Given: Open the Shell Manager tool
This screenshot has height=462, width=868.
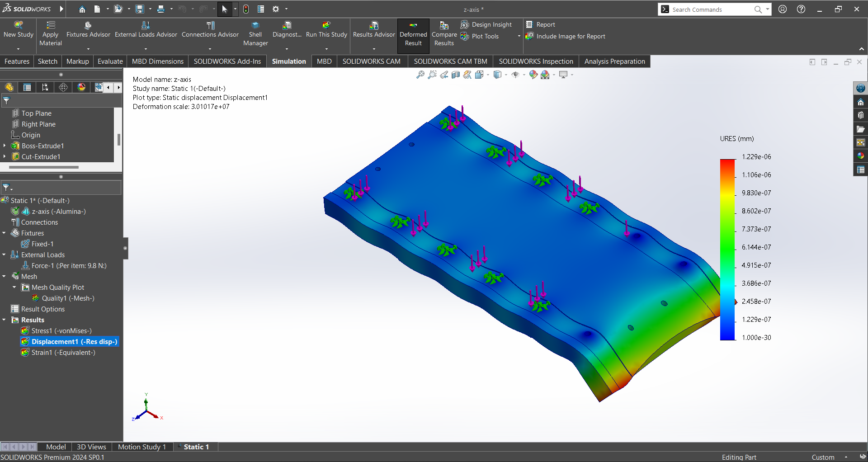Looking at the screenshot, I should click(x=255, y=26).
